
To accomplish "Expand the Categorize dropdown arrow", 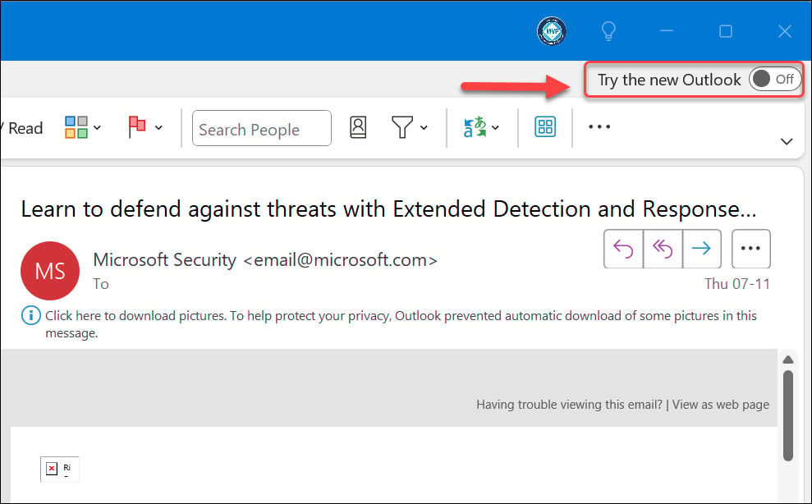I will point(98,127).
